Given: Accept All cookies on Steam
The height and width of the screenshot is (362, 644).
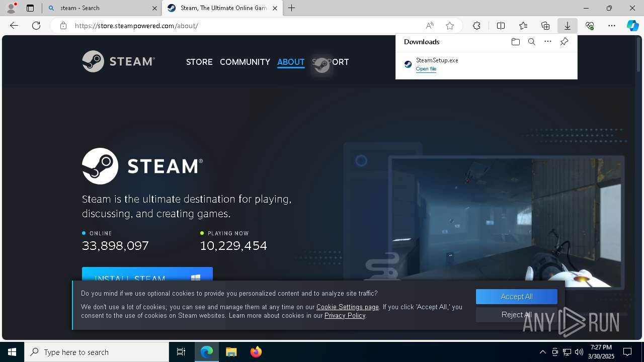Looking at the screenshot, I should [517, 297].
